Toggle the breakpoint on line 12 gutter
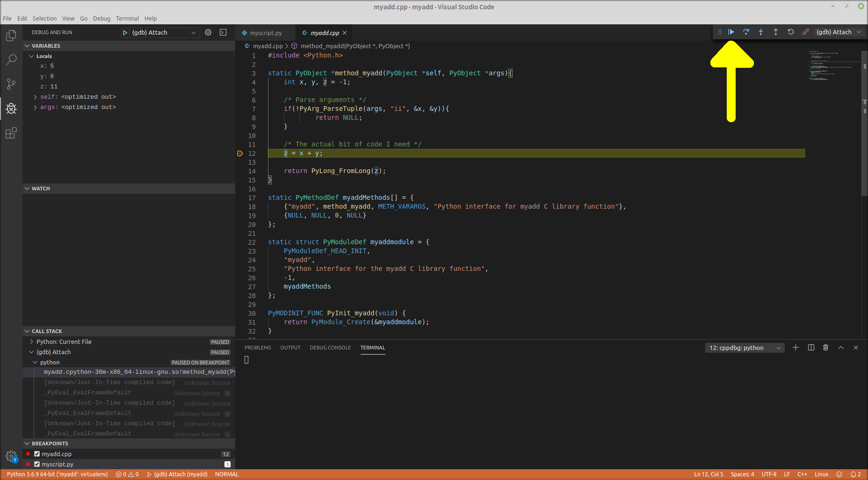 [x=240, y=153]
